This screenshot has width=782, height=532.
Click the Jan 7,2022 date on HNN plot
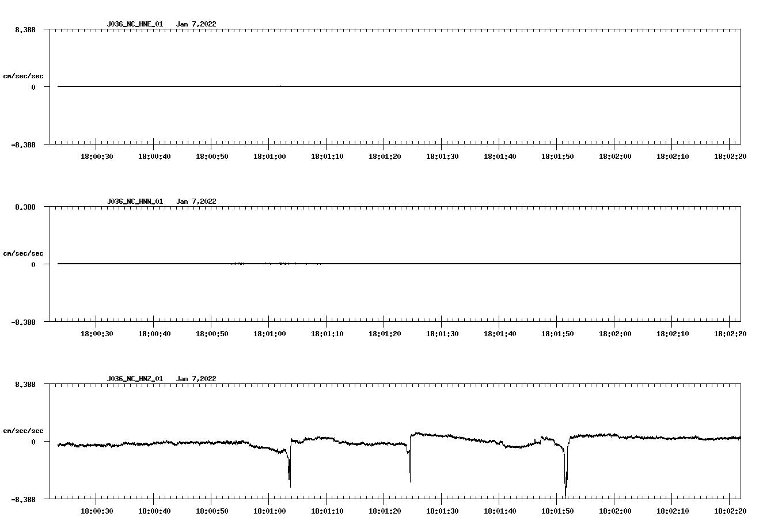tap(196, 202)
